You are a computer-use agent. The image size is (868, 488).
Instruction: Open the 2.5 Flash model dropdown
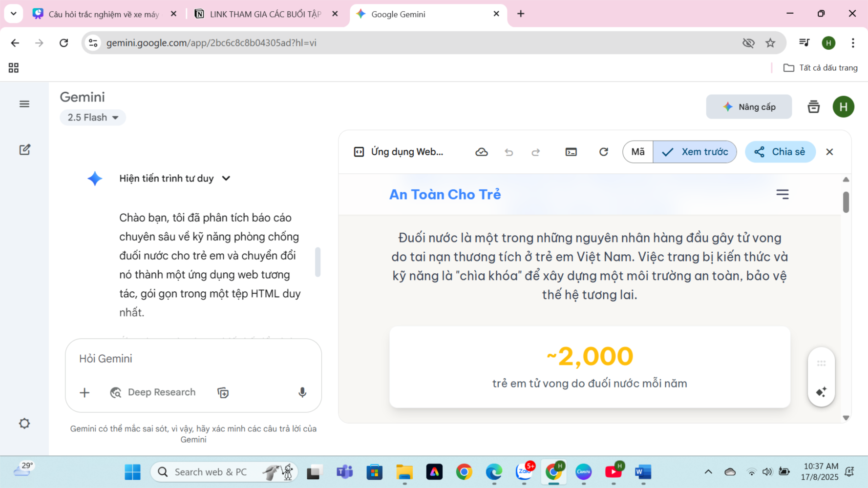coord(93,118)
